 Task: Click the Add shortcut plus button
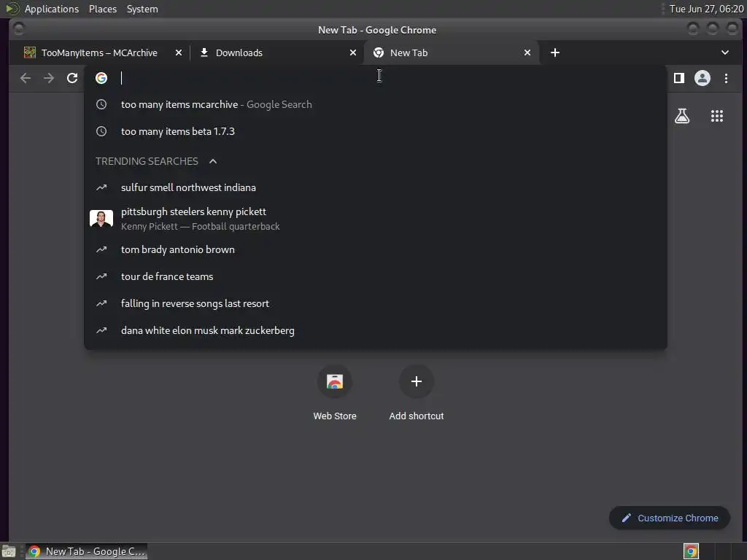(x=417, y=381)
